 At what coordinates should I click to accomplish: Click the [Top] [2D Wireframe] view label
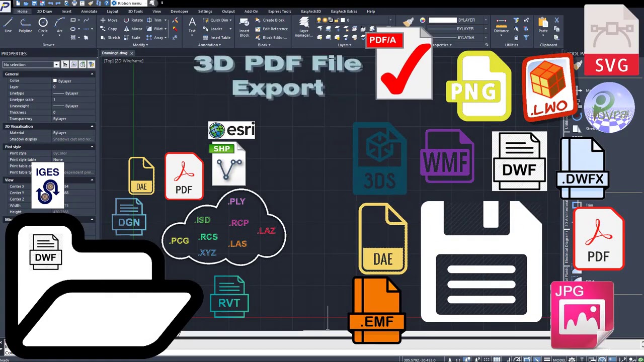click(124, 61)
